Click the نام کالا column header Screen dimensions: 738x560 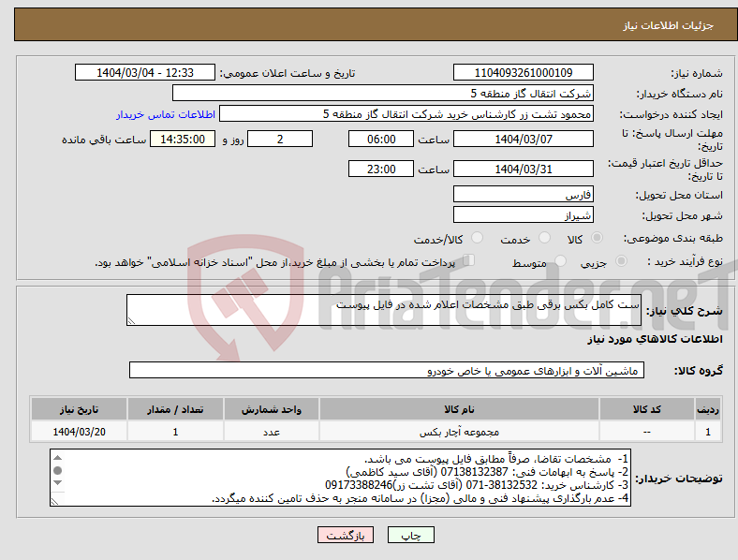pyautogui.click(x=459, y=409)
